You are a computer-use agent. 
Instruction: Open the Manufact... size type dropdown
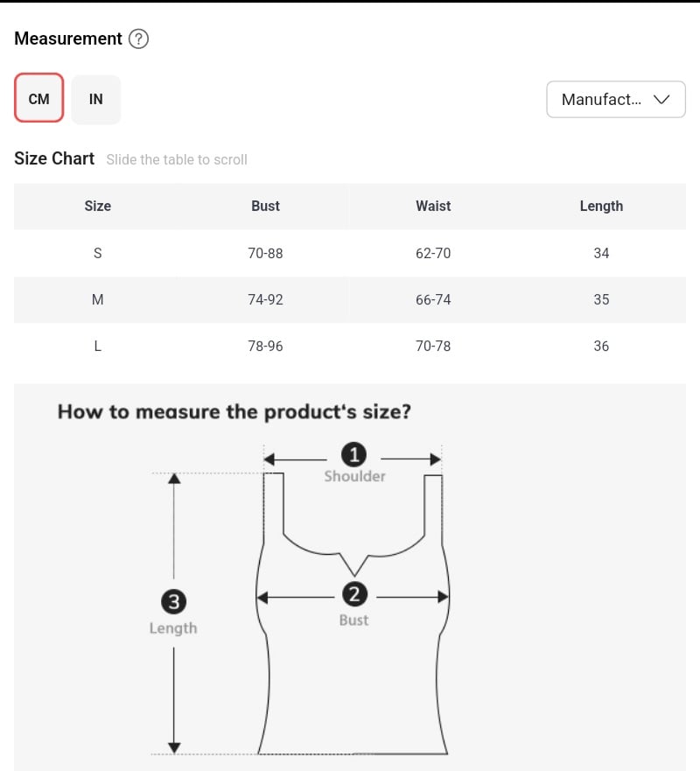[x=616, y=99]
